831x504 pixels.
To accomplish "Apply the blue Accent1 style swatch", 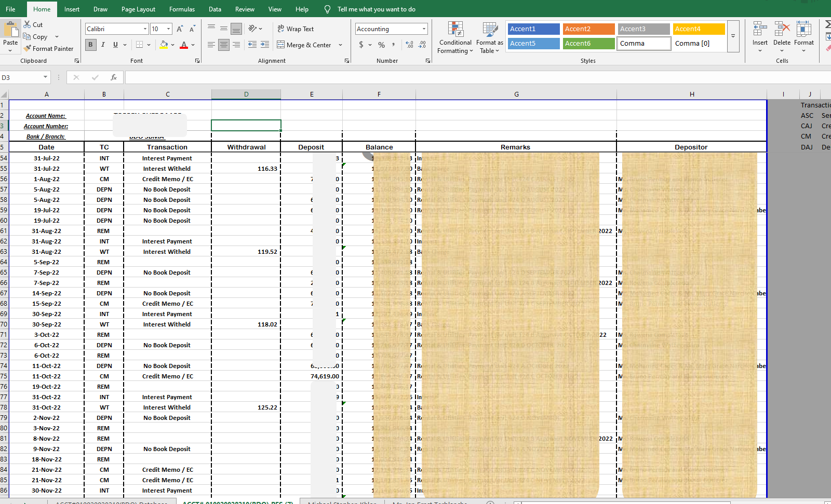I will coord(533,29).
